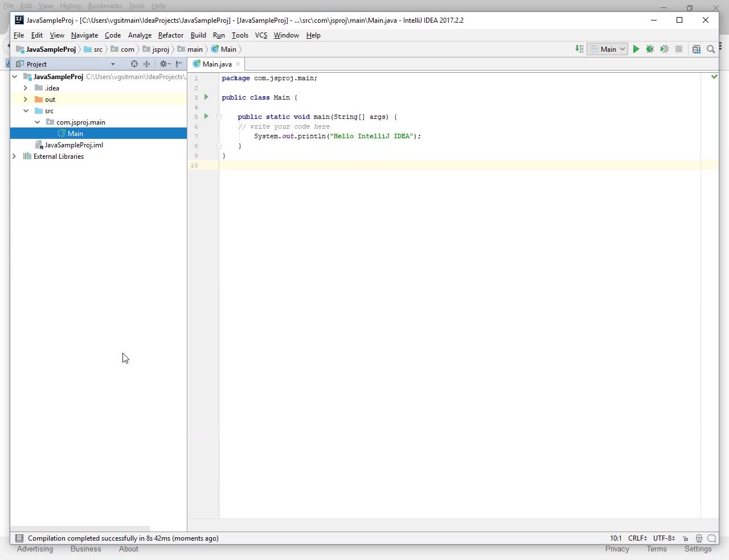Collapse the src folder
Image resolution: width=729 pixels, height=560 pixels.
(x=26, y=110)
